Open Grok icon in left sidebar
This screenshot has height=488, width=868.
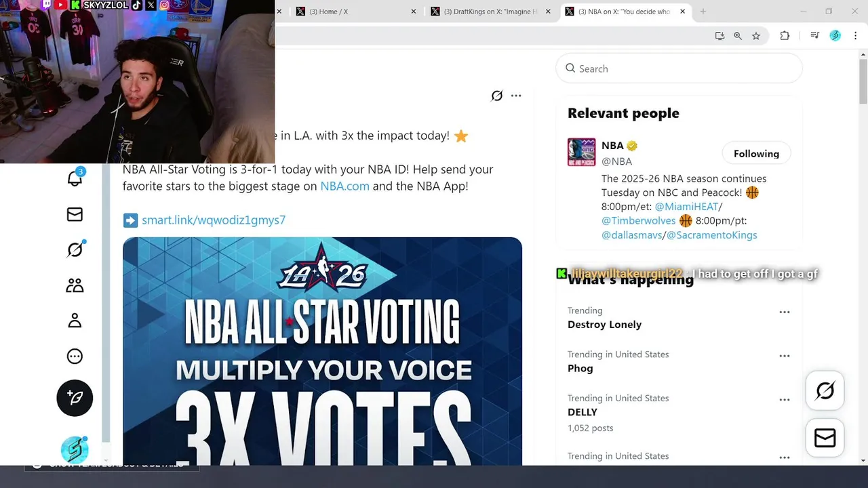coord(75,249)
